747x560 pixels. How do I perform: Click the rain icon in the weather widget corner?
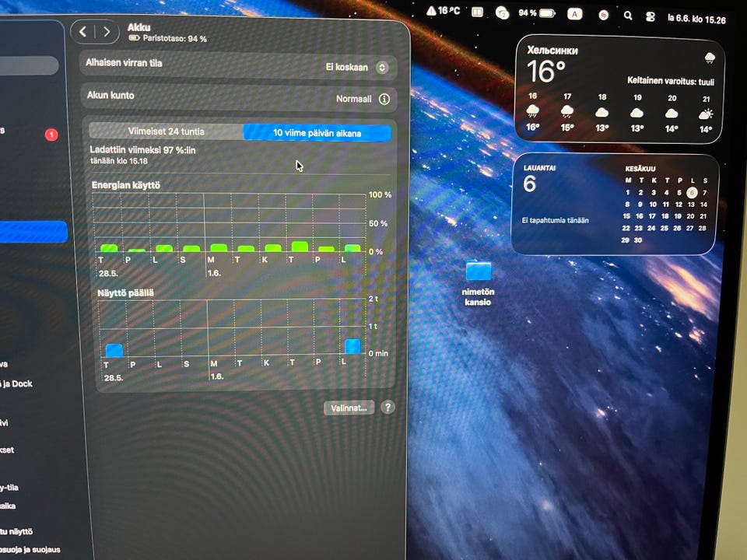pos(710,58)
